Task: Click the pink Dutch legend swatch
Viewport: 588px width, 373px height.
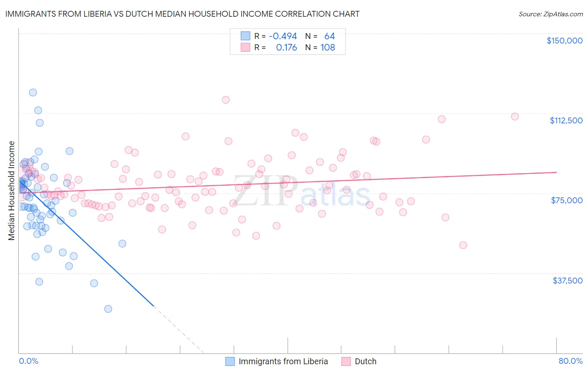Action: tap(346, 361)
